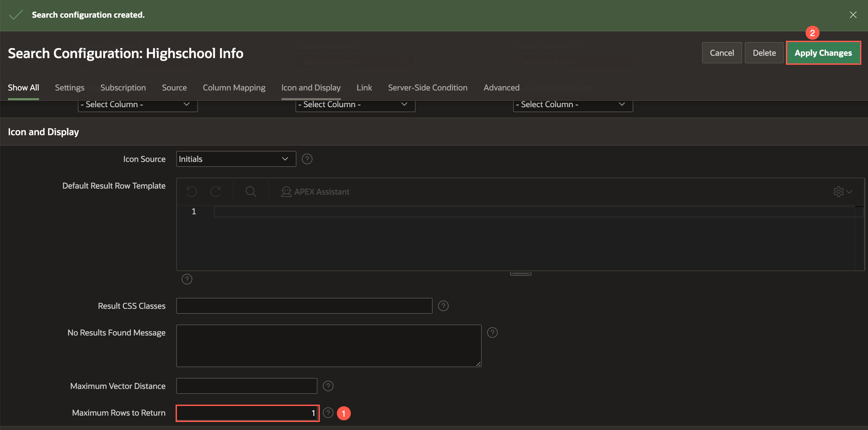Click the Icon and Display section heading
The image size is (868, 430).
click(43, 132)
